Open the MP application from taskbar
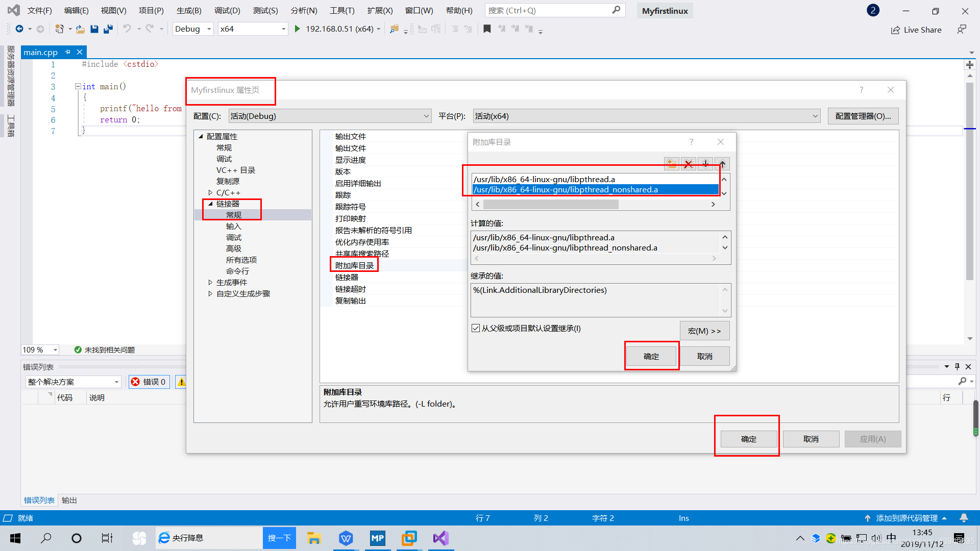Viewport: 980px width, 551px height. click(x=378, y=538)
